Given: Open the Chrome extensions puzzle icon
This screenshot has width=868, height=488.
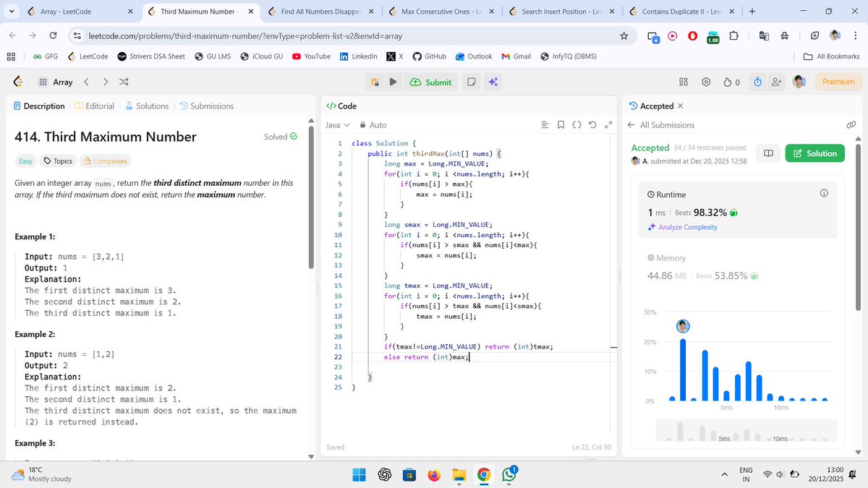Looking at the screenshot, I should [x=734, y=35].
